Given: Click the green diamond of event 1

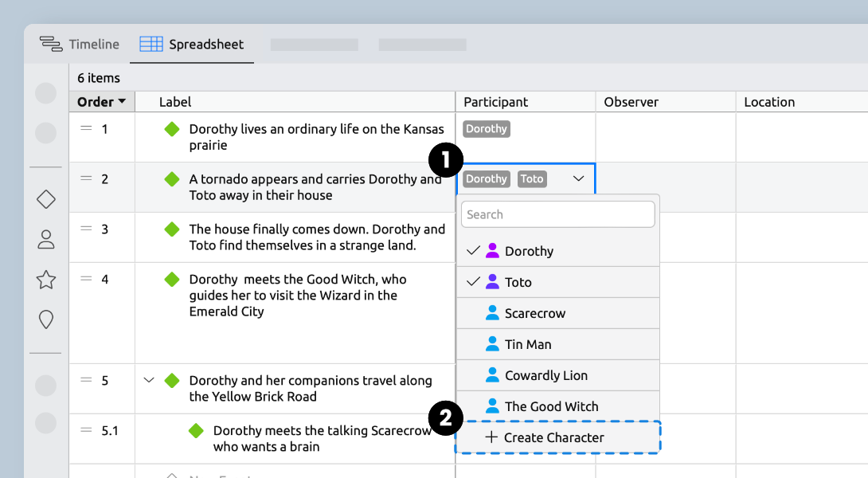Looking at the screenshot, I should 172,129.
